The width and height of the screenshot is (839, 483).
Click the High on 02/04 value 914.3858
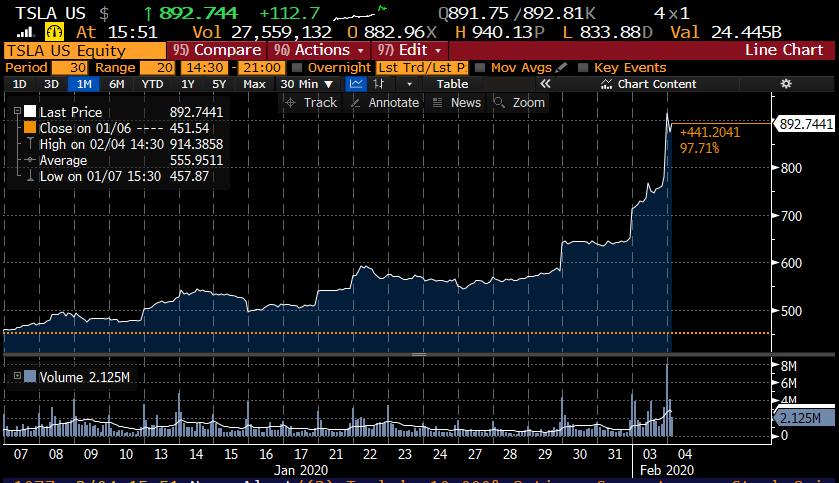196,144
